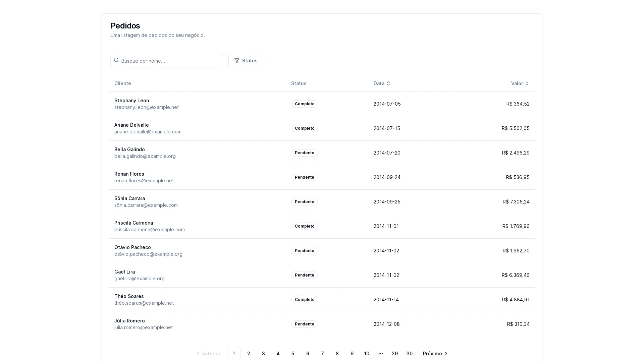Select the Ariane Delvalle order row
This screenshot has height=362, width=644.
tap(321, 128)
